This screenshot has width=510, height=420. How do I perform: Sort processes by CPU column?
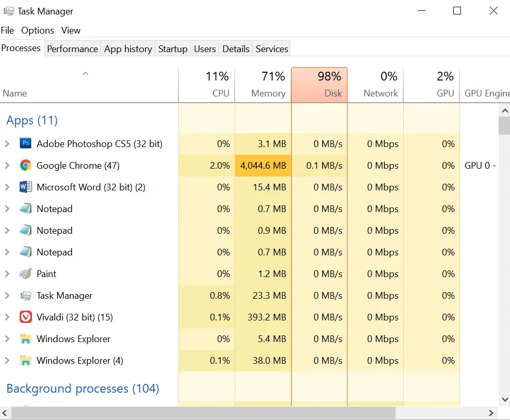point(207,85)
